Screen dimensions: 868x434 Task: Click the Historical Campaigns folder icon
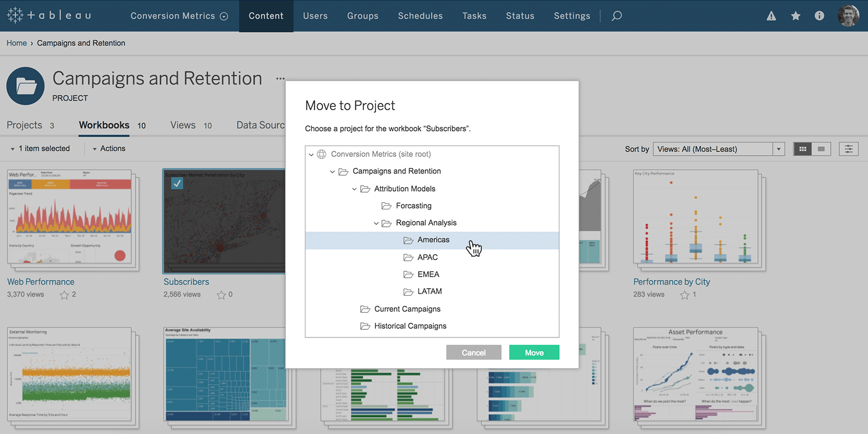365,326
